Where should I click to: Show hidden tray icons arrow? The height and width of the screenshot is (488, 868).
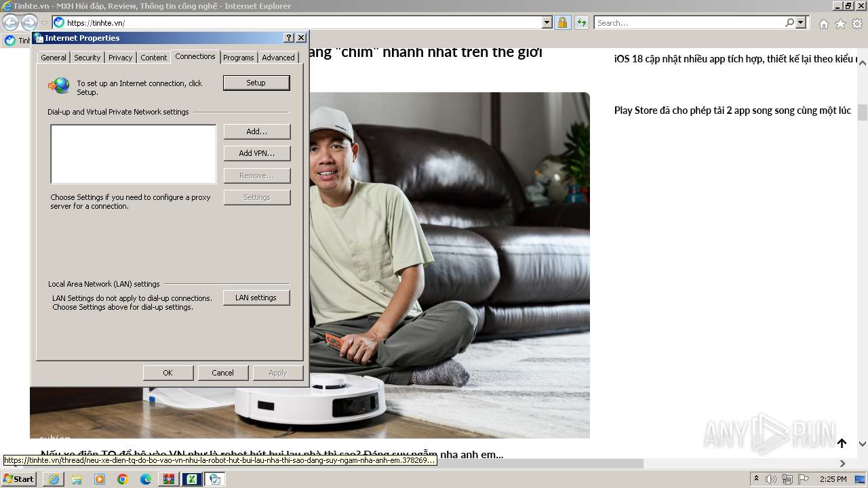click(757, 479)
